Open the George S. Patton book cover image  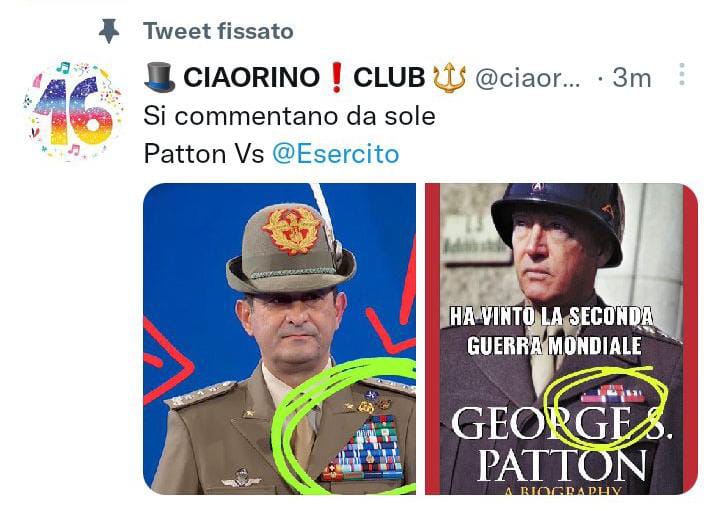coord(561,339)
